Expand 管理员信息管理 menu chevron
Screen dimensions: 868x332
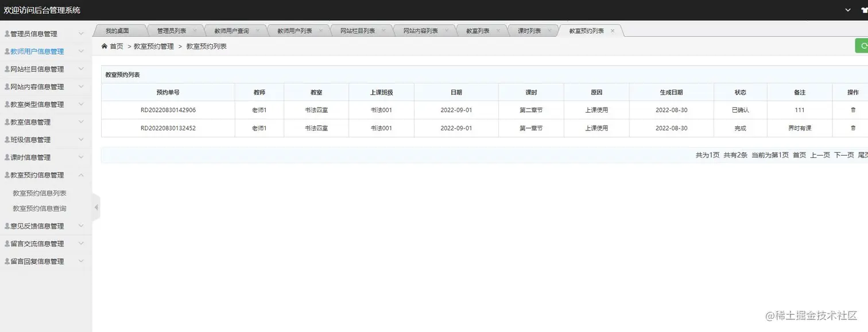pos(81,34)
